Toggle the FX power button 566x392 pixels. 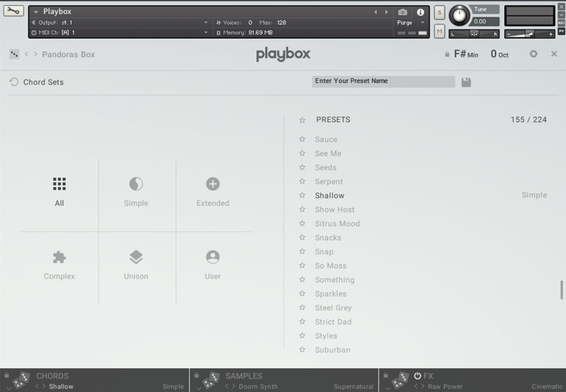click(x=418, y=376)
